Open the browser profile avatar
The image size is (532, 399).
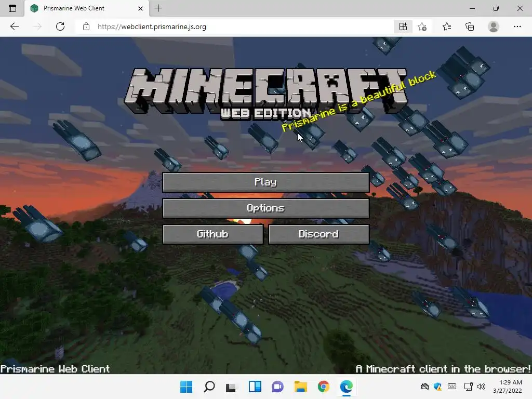(494, 26)
